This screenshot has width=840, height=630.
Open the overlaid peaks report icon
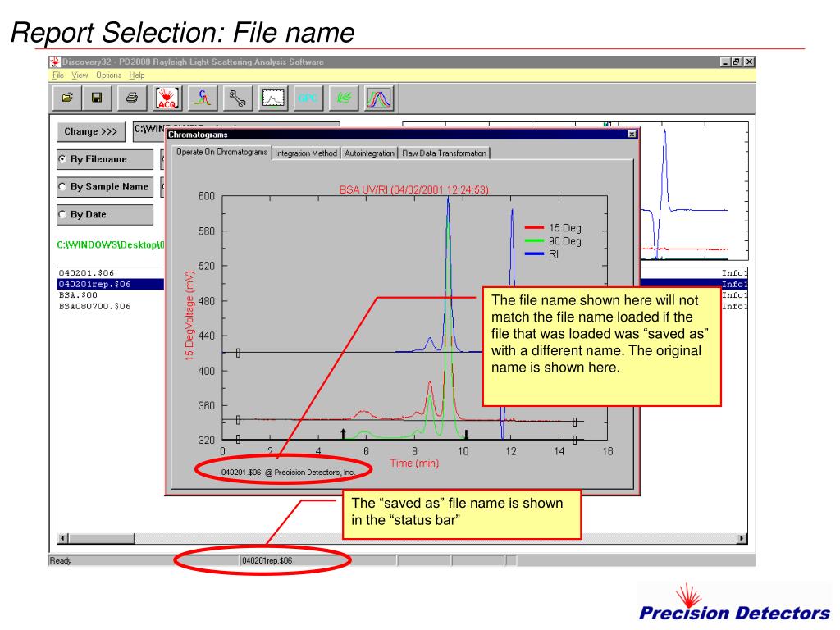pos(379,98)
